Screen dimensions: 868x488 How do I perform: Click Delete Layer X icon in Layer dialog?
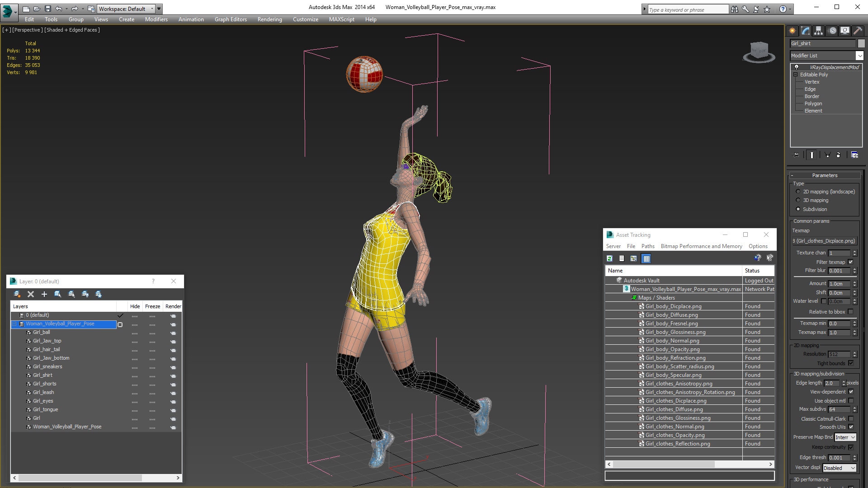click(x=31, y=294)
